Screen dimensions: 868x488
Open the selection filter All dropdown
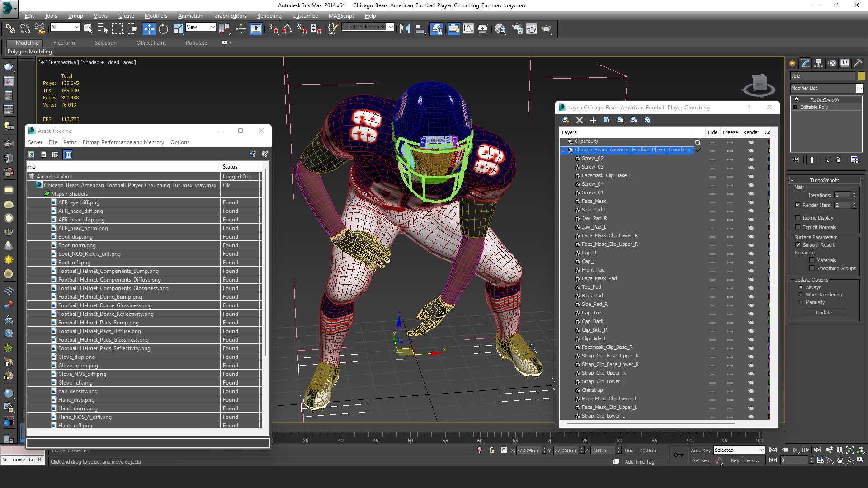point(77,27)
